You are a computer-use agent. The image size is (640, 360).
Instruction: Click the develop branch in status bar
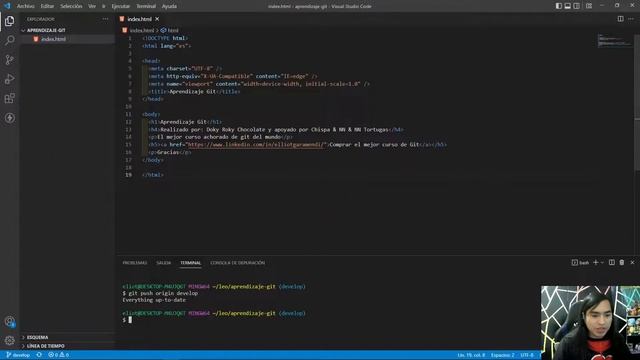pyautogui.click(x=18, y=355)
